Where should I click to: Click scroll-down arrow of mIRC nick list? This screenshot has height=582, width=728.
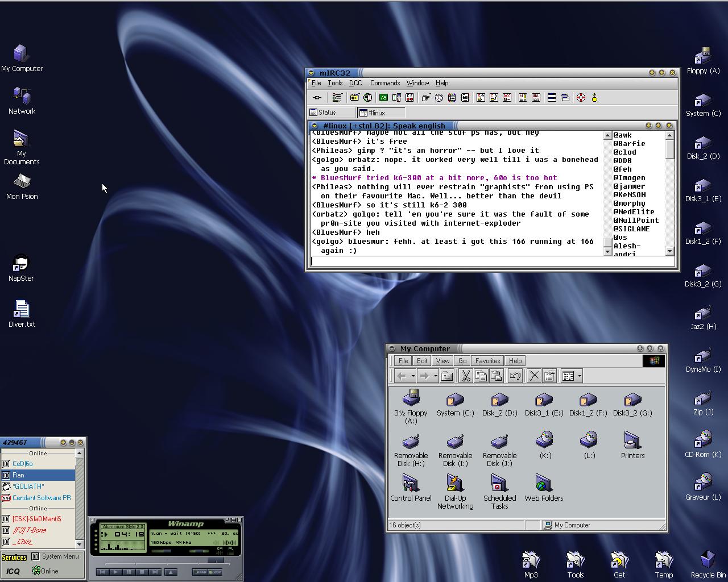click(x=669, y=251)
